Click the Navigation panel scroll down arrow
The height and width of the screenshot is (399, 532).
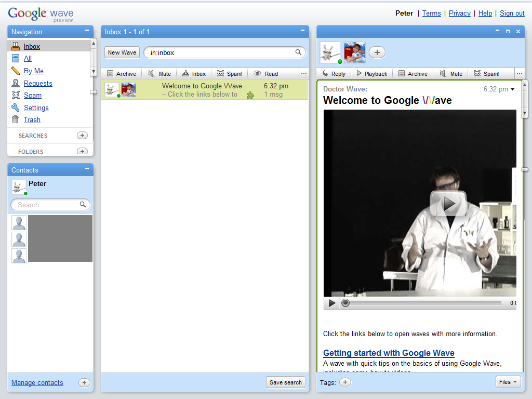(x=94, y=72)
